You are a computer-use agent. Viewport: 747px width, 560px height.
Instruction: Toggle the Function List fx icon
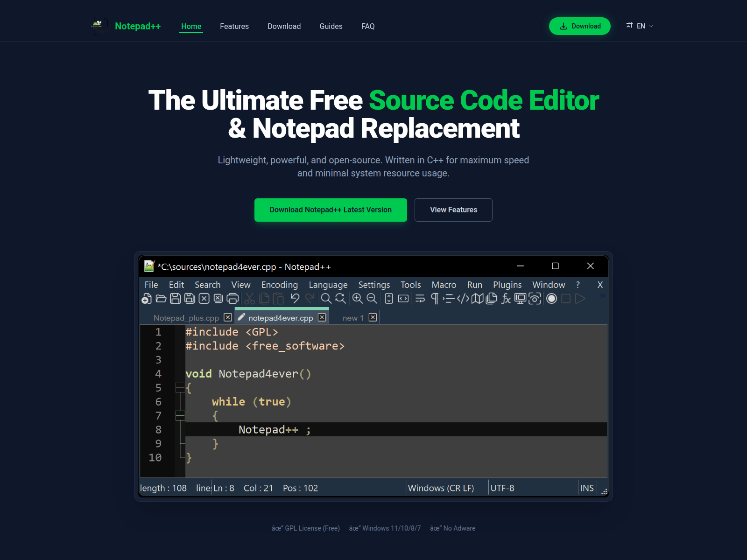(x=506, y=299)
